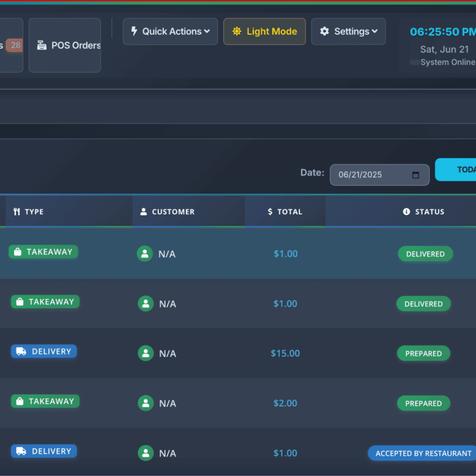The width and height of the screenshot is (476, 476).
Task: Click the bag icon on first Takeaway badge
Action: (18, 252)
